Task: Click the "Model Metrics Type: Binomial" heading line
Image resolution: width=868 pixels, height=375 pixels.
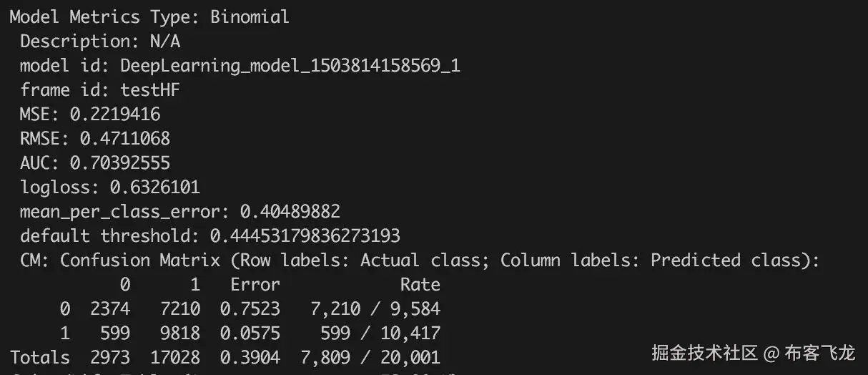Action: pos(149,17)
